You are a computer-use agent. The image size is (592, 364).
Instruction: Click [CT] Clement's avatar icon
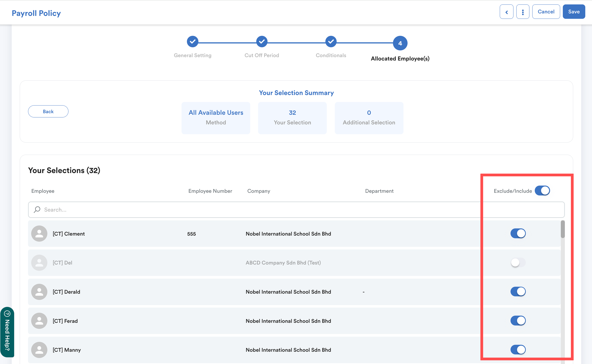pos(39,234)
